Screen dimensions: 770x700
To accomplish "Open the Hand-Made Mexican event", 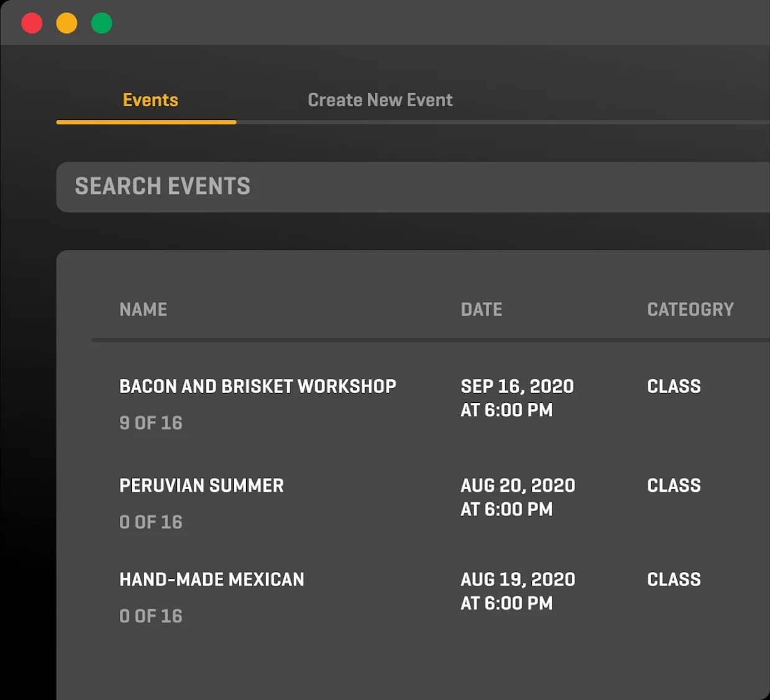I will coord(212,579).
